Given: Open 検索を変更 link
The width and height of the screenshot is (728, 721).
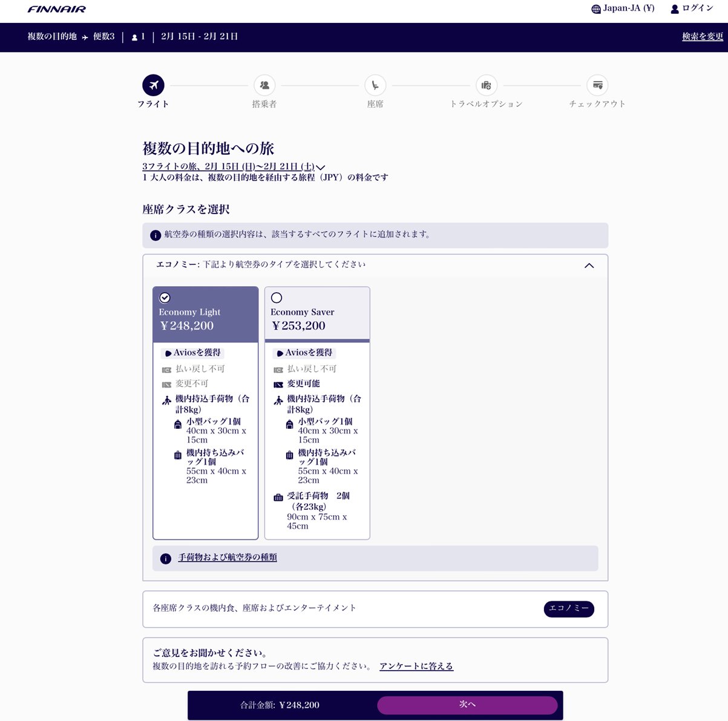Looking at the screenshot, I should click(x=702, y=37).
